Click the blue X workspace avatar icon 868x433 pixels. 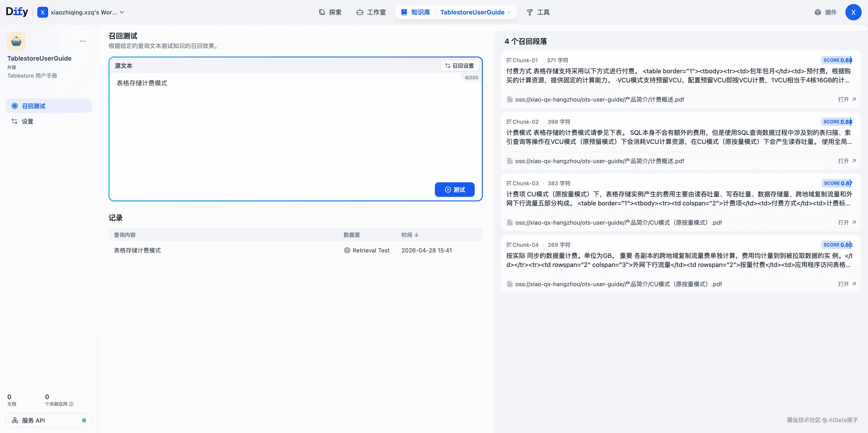click(42, 12)
